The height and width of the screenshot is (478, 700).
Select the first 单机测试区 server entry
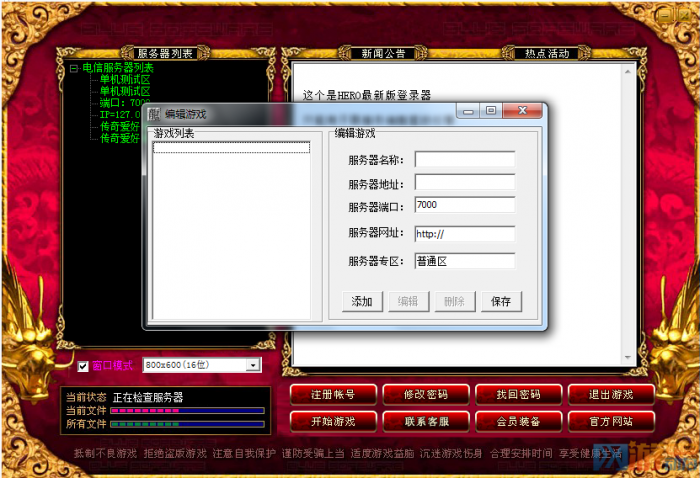click(x=125, y=79)
